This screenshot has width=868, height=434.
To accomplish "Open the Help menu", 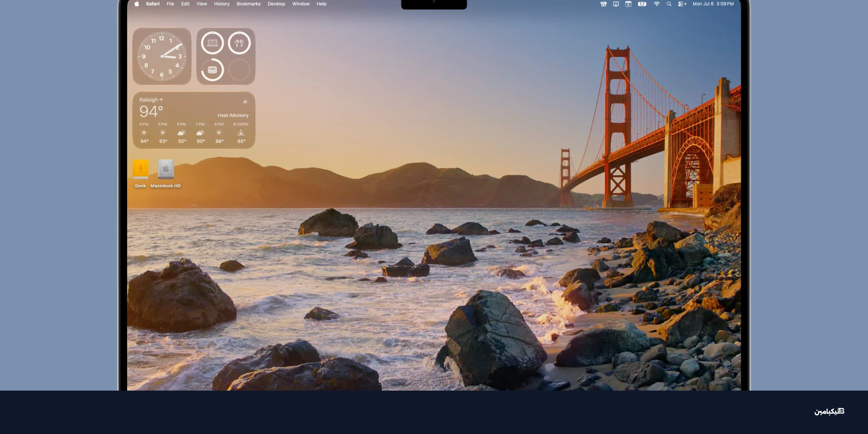I will click(x=321, y=4).
